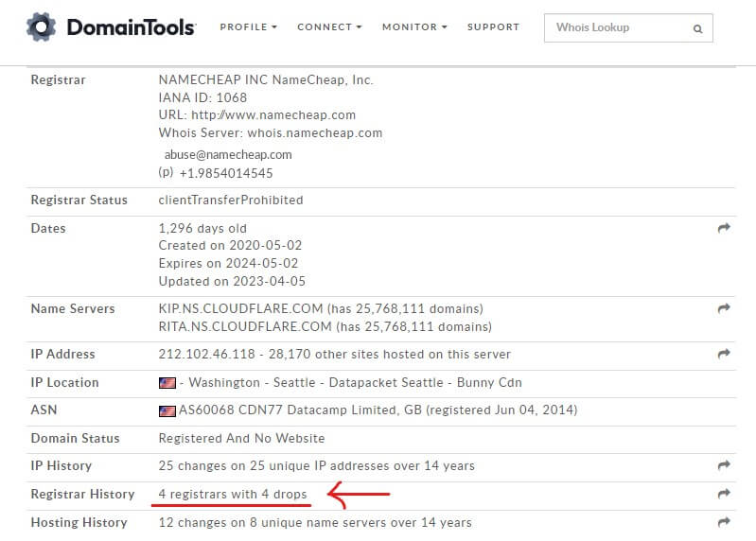Open the Name Servers row arrow icon
The height and width of the screenshot is (541, 756).
tap(724, 308)
